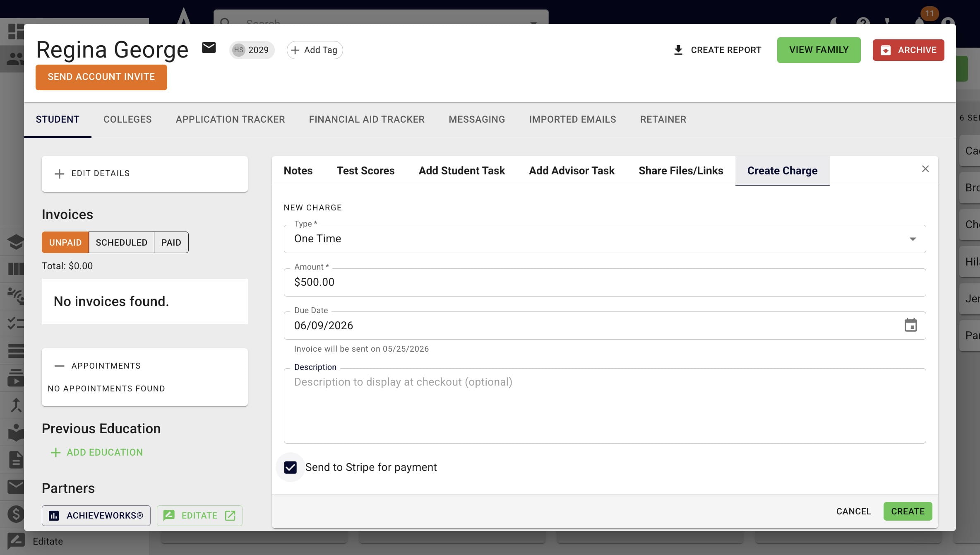Open the RETAINER tab
Image resolution: width=980 pixels, height=555 pixels.
(x=663, y=119)
